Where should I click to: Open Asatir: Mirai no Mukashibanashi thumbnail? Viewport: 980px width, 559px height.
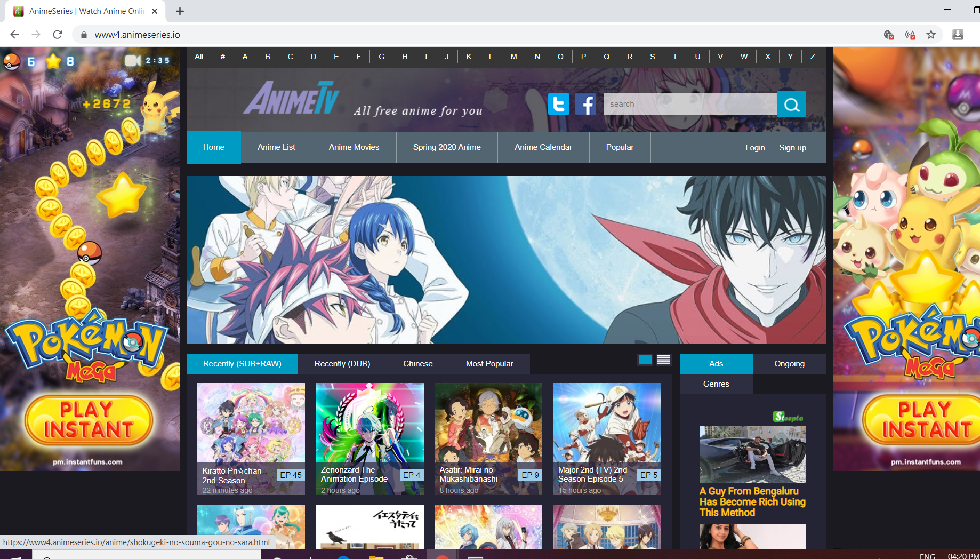[488, 438]
